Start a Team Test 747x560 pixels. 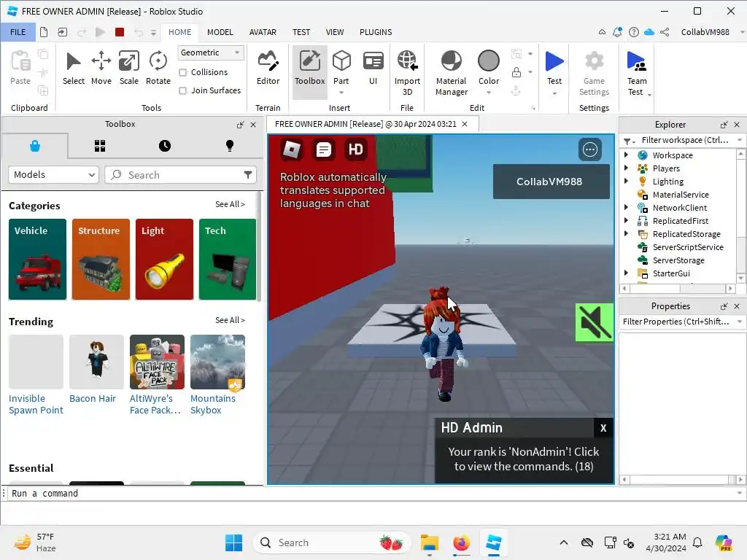(x=636, y=73)
